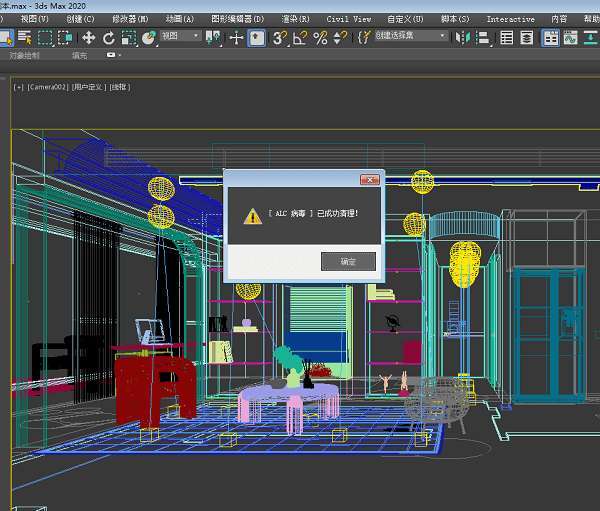Open the reference coordinate system dropdown

coord(180,37)
